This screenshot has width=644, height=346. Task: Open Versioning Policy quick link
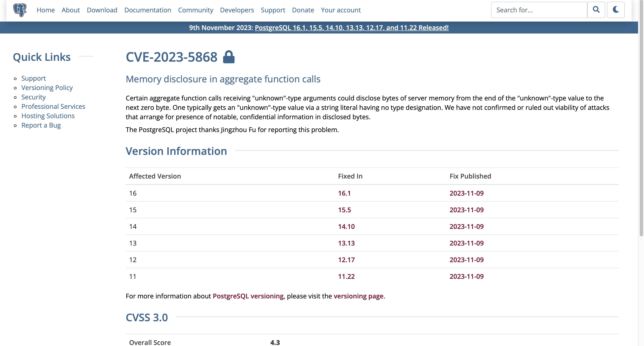pos(47,87)
